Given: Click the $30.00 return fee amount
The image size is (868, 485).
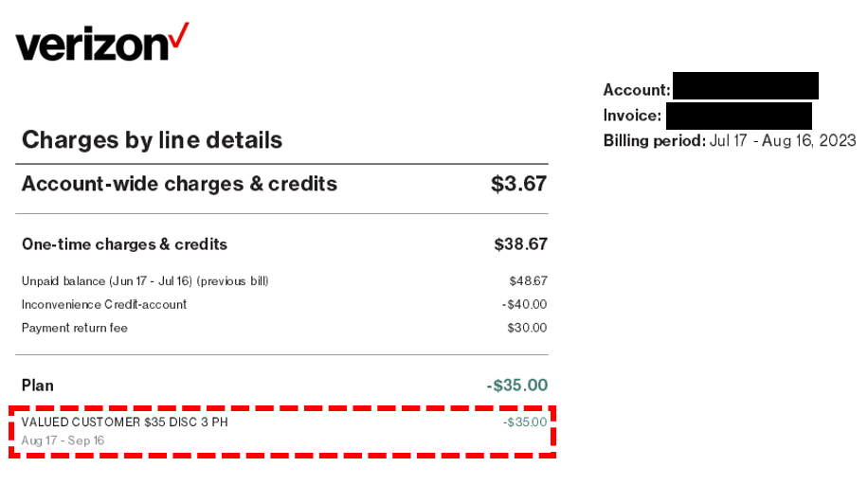Looking at the screenshot, I should tap(527, 328).
